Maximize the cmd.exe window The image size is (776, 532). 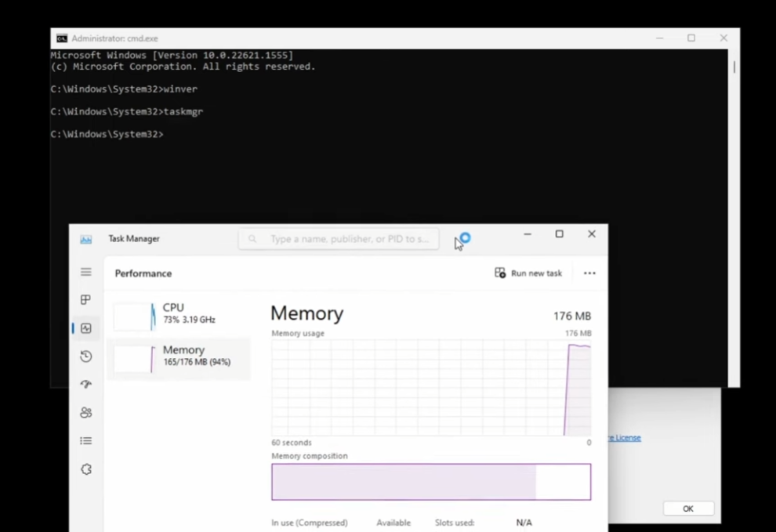(x=691, y=38)
